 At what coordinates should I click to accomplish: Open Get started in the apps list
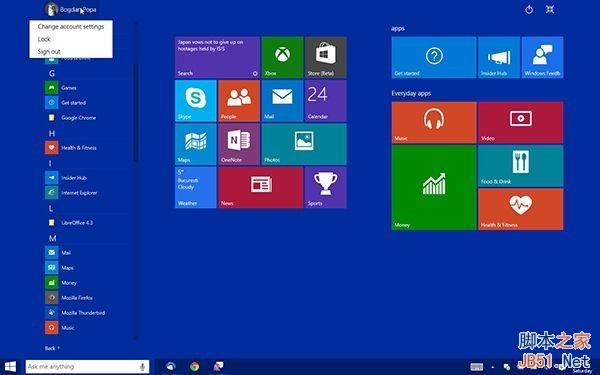[x=87, y=103]
